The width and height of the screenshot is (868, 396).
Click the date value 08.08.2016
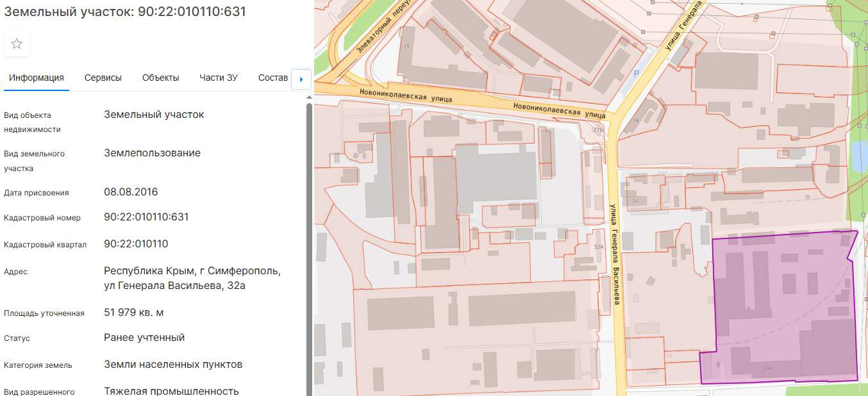point(131,192)
